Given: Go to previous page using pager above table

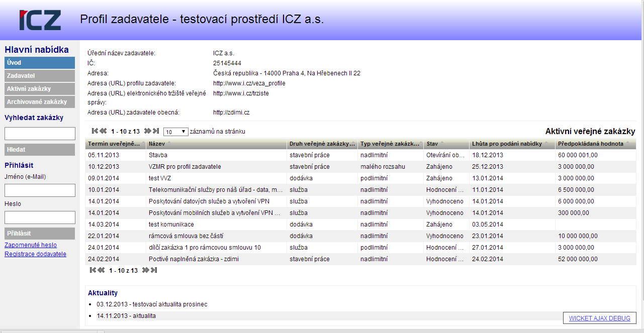Looking at the screenshot, I should (x=103, y=131).
